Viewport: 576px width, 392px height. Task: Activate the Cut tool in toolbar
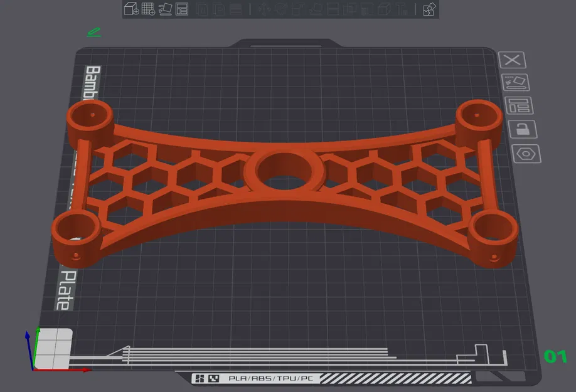coord(333,9)
